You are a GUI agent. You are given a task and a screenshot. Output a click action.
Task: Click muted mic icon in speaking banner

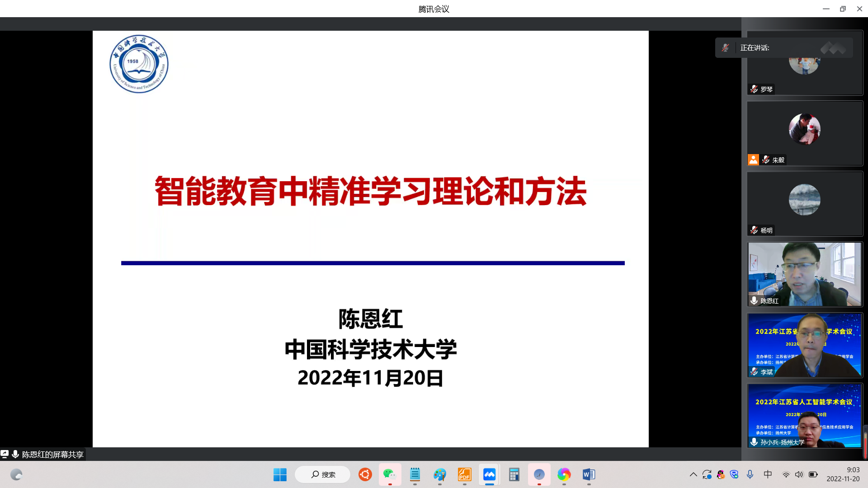point(726,48)
